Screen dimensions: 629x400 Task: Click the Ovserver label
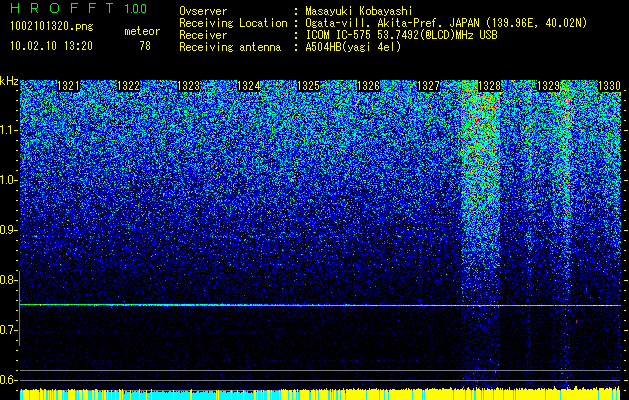click(x=203, y=11)
